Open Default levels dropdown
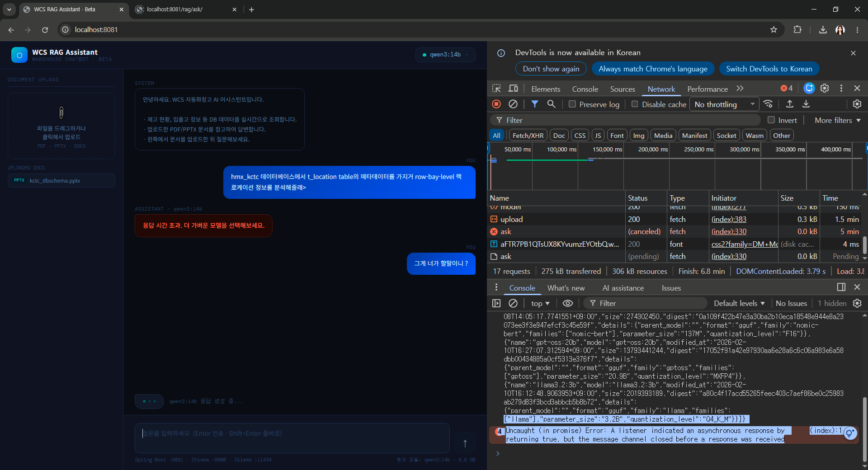Image resolution: width=868 pixels, height=470 pixels. (x=739, y=303)
